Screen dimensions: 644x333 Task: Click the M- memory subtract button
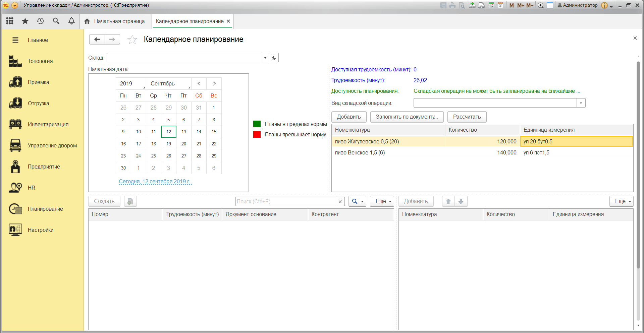point(530,5)
